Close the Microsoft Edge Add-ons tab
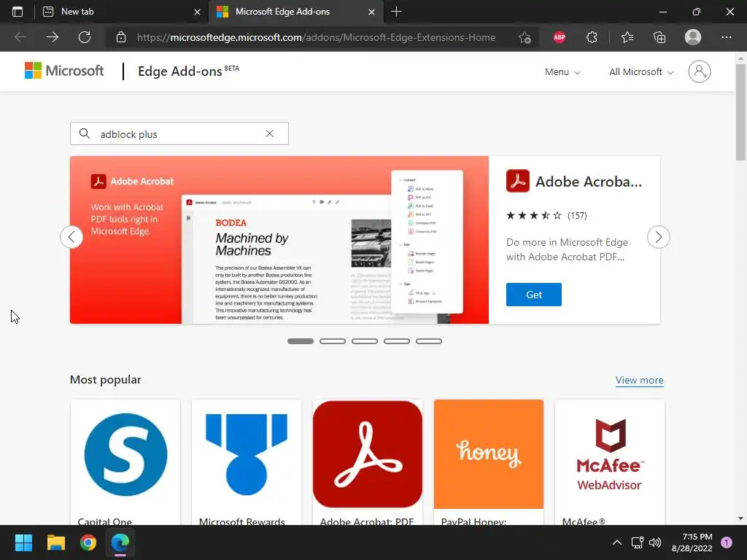This screenshot has height=560, width=747. coord(371,12)
